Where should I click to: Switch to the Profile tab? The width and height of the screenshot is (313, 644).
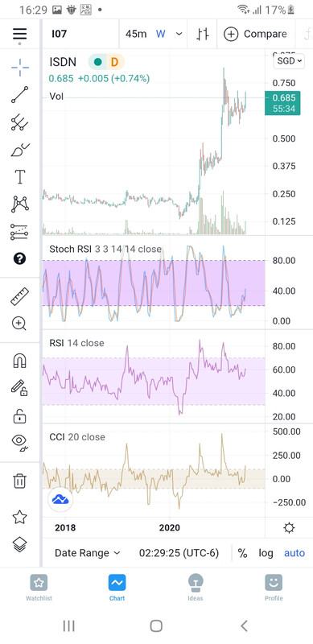pyautogui.click(x=274, y=588)
